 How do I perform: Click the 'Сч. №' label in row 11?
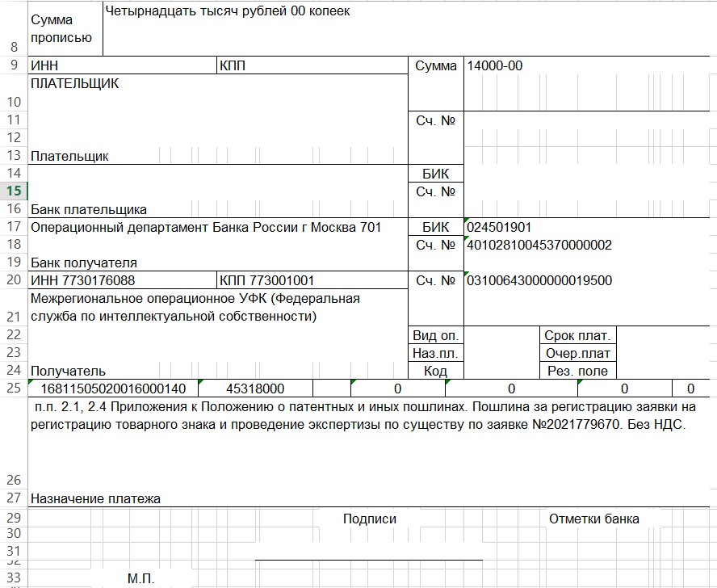(x=436, y=120)
